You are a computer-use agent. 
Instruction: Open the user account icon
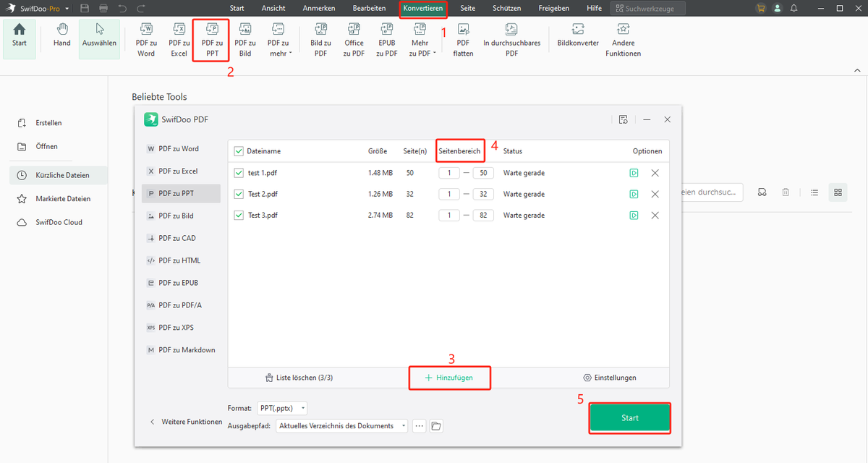[x=777, y=8]
